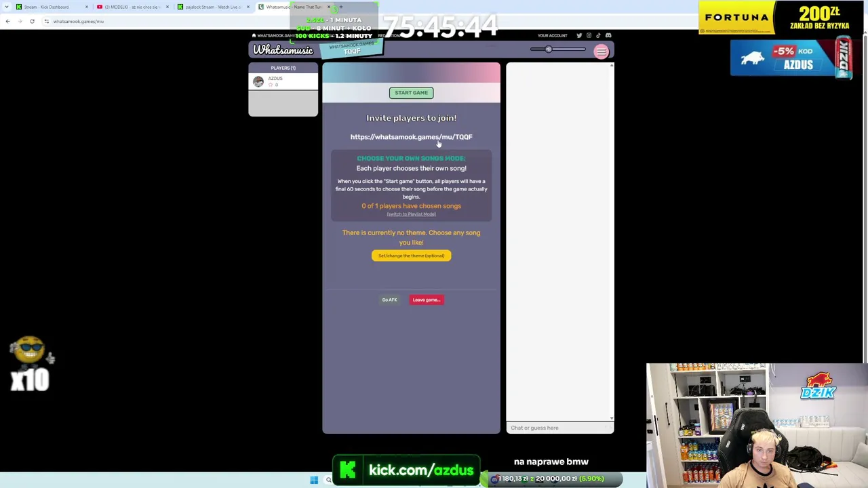Image resolution: width=868 pixels, height=488 pixels.
Task: Open the taskbar search icon
Action: pyautogui.click(x=328, y=480)
